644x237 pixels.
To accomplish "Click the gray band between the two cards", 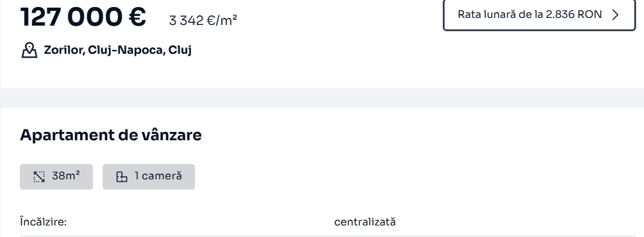I will 322,98.
